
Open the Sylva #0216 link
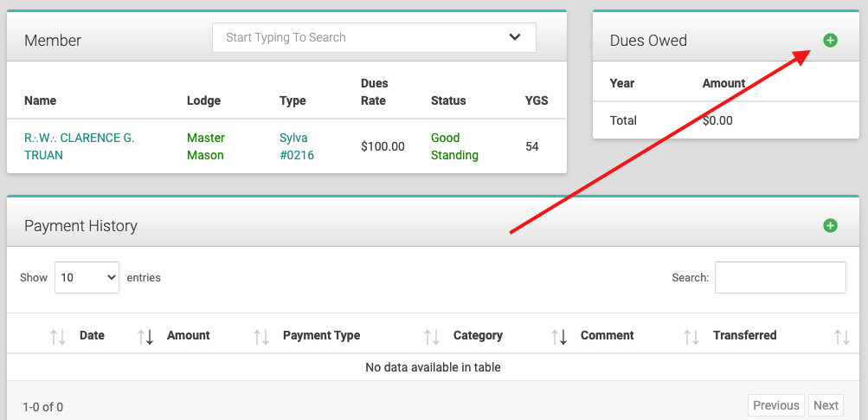[x=296, y=146]
